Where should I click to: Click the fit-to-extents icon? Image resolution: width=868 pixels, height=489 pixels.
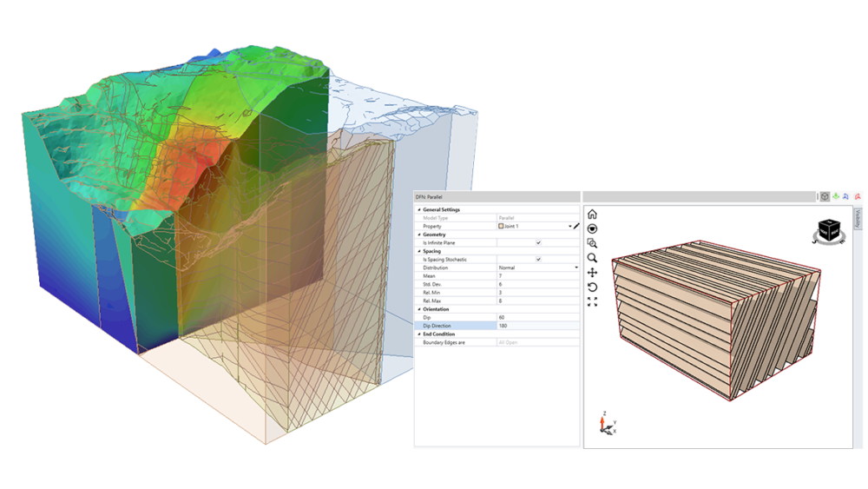point(592,302)
